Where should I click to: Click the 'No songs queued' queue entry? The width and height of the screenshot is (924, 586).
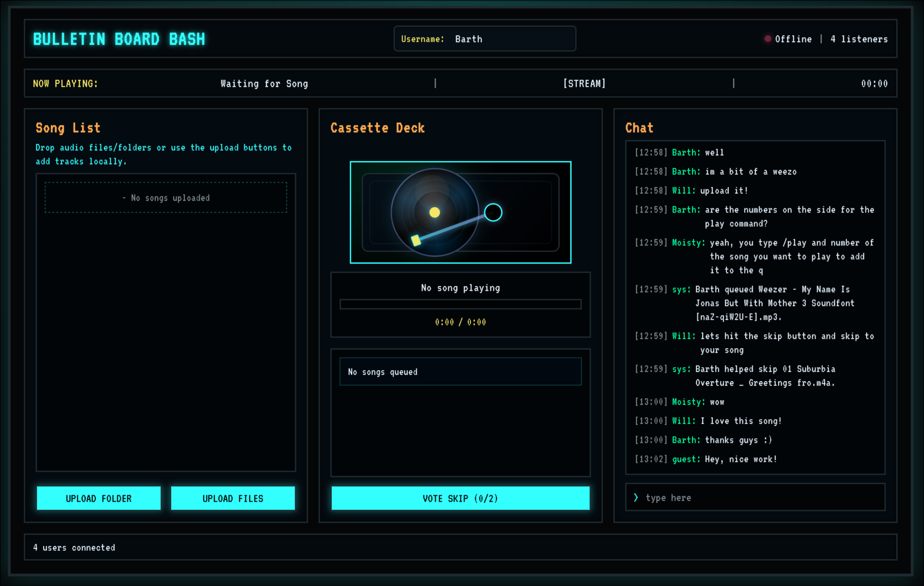pyautogui.click(x=460, y=372)
